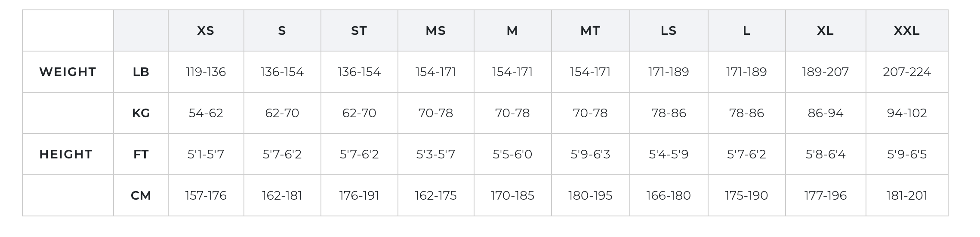Select the 207-224 pound cell
The image size is (980, 237).
pyautogui.click(x=906, y=72)
